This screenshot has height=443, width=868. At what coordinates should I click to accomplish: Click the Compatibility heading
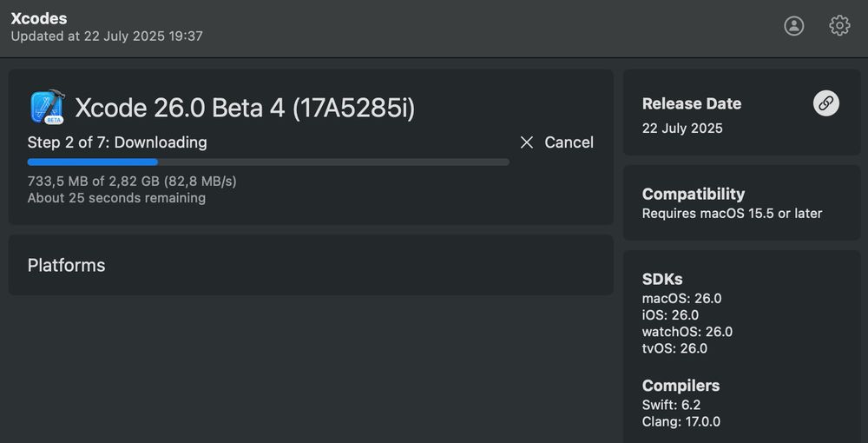[x=693, y=195]
